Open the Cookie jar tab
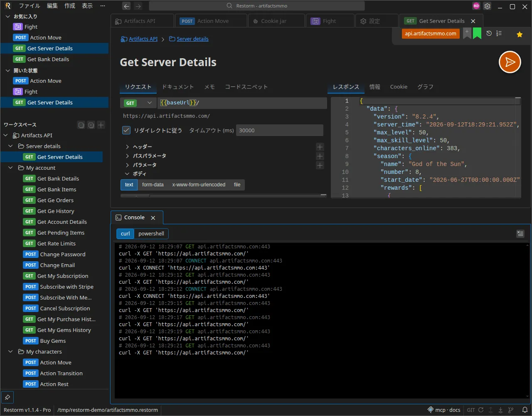 pyautogui.click(x=276, y=21)
